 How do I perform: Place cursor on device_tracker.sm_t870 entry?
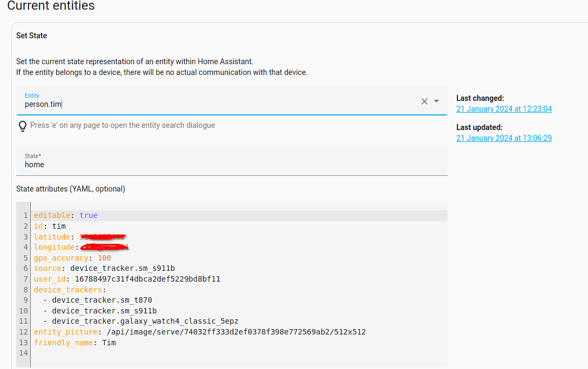[102, 300]
